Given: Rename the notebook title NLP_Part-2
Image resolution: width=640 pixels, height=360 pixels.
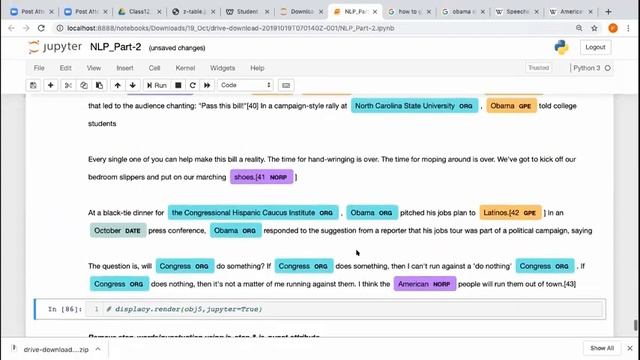Looking at the screenshot, I should (116, 47).
